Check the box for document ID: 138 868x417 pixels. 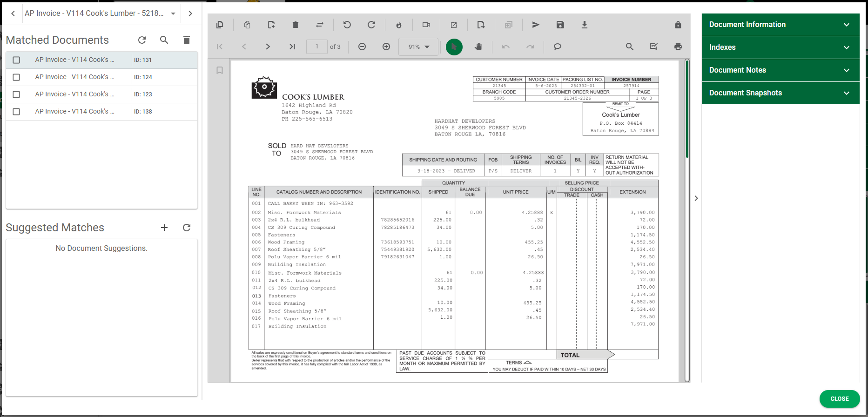(x=16, y=112)
